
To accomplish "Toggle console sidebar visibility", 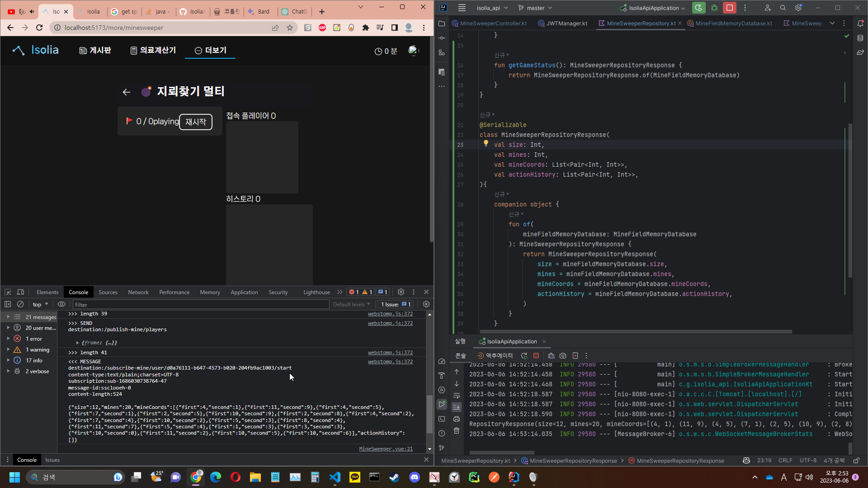I will point(8,304).
